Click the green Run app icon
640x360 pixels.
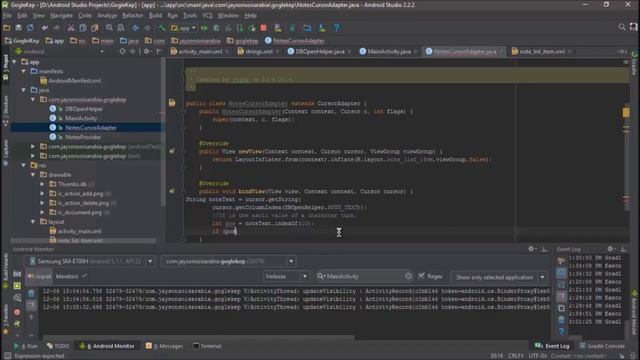click(x=204, y=28)
